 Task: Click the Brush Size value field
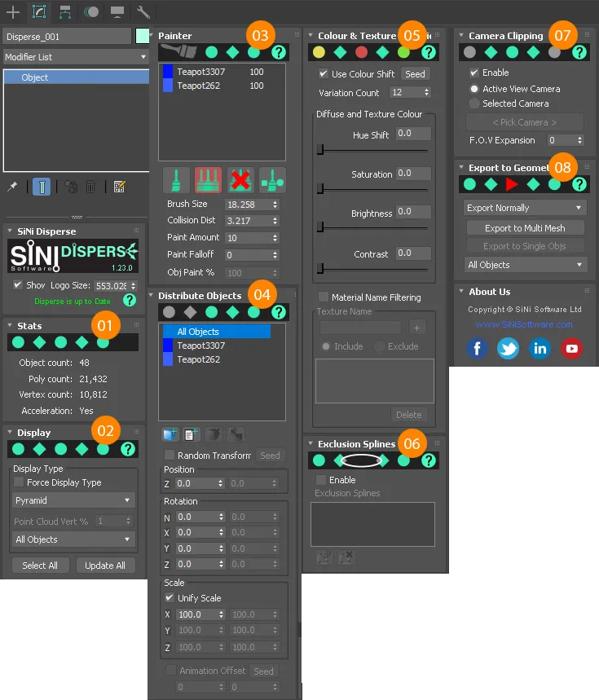pyautogui.click(x=247, y=205)
